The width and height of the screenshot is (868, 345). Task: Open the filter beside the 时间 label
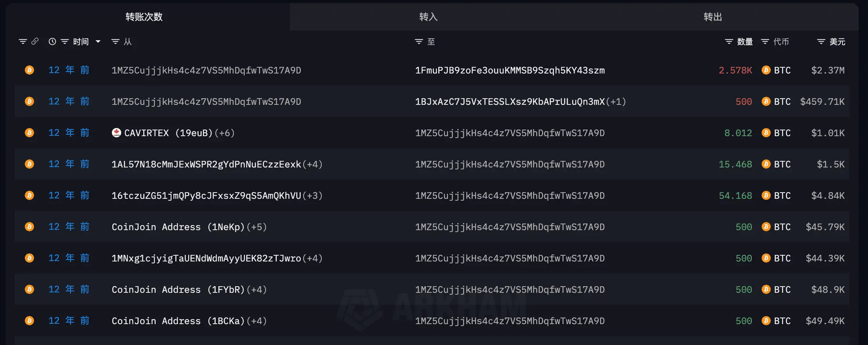(65, 41)
